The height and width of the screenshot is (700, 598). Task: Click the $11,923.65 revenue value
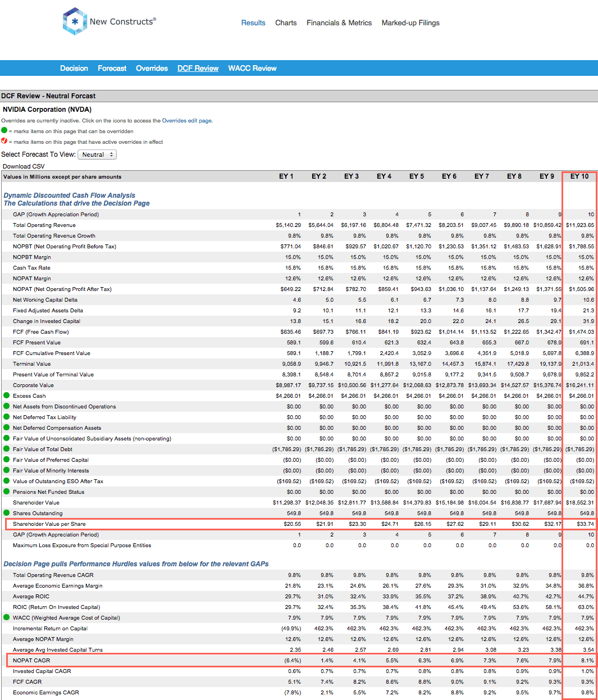(x=580, y=225)
